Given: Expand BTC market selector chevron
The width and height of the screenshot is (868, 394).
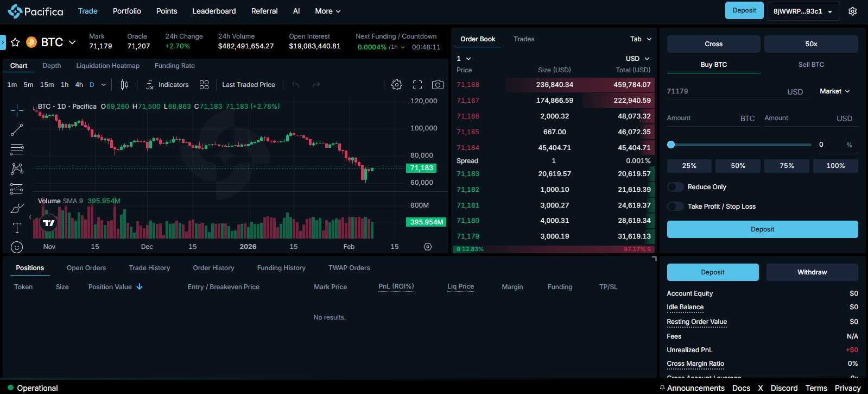Looking at the screenshot, I should (72, 42).
